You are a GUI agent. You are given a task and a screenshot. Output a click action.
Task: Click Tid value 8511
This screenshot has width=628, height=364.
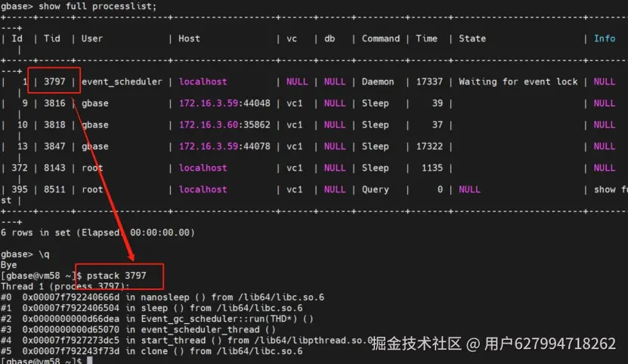pyautogui.click(x=54, y=190)
